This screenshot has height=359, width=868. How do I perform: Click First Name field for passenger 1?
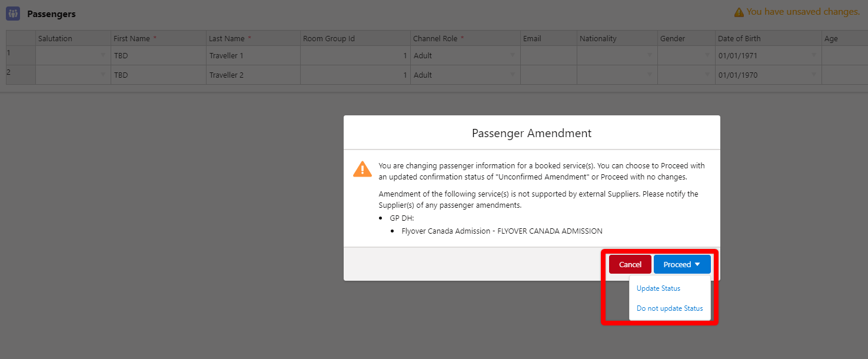click(158, 55)
